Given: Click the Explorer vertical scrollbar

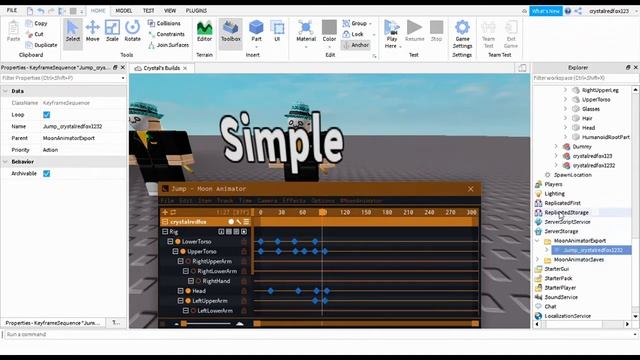Looking at the screenshot, I should [636, 203].
